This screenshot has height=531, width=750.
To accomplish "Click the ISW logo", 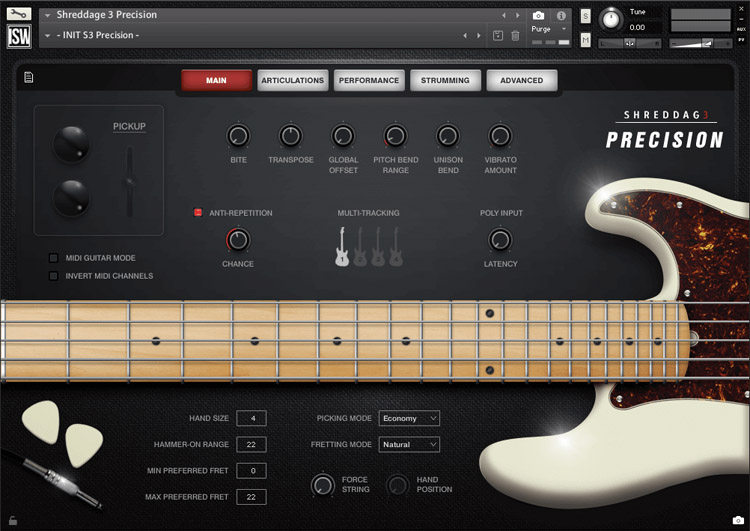I will [19, 36].
